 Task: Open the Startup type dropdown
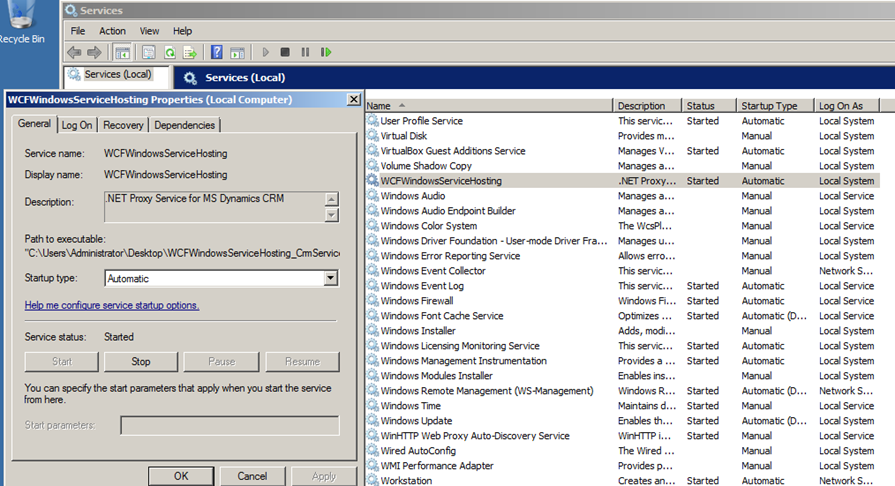(330, 279)
